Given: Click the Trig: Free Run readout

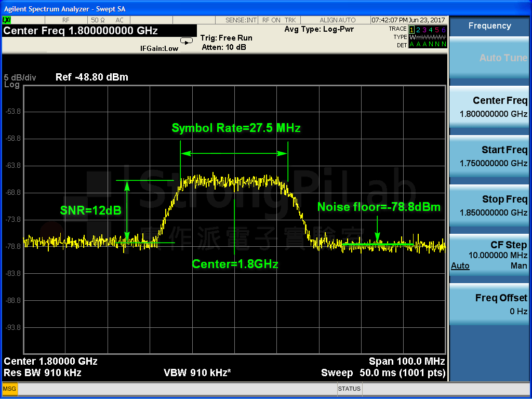Looking at the screenshot, I should (227, 37).
